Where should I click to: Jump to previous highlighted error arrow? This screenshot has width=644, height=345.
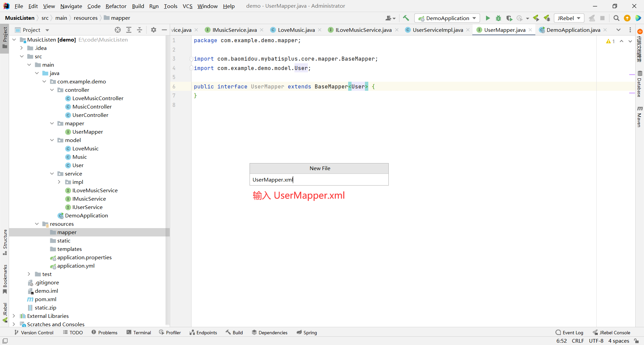622,41
